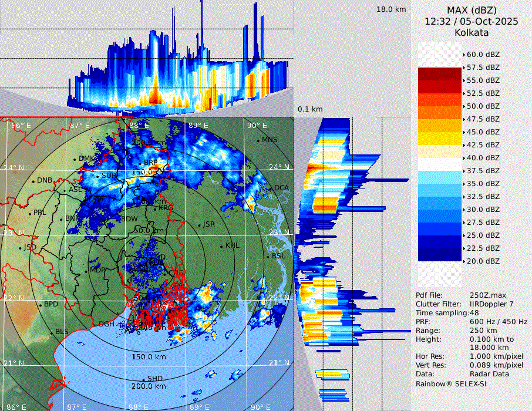Image resolution: width=532 pixels, height=411 pixels.
Task: Click the DNB station dot
Action: [x=33, y=181]
